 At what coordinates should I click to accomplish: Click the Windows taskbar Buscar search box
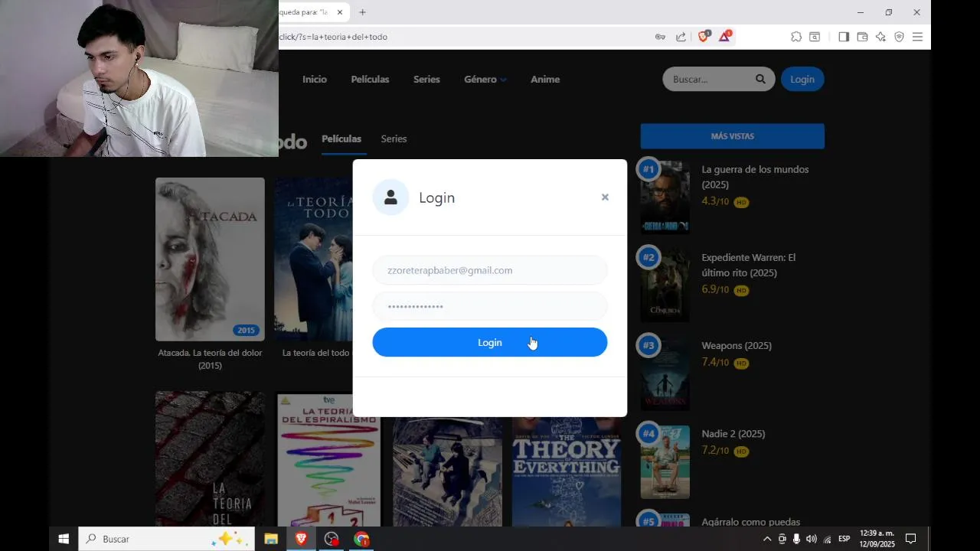[x=166, y=539]
